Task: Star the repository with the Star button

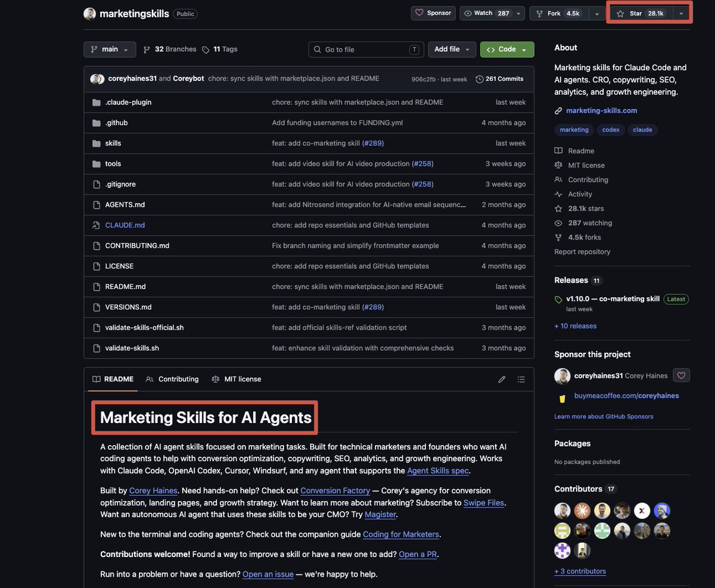Action: [x=641, y=13]
